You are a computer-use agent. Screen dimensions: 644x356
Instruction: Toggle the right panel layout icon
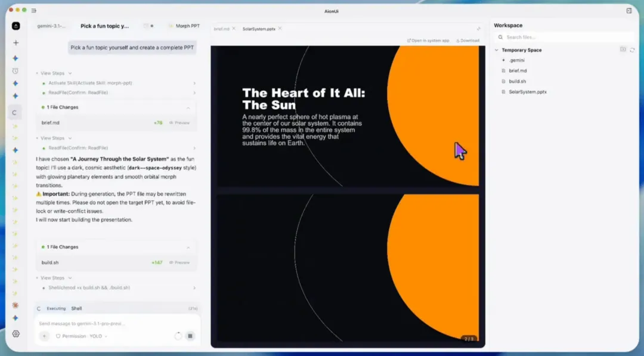click(629, 11)
